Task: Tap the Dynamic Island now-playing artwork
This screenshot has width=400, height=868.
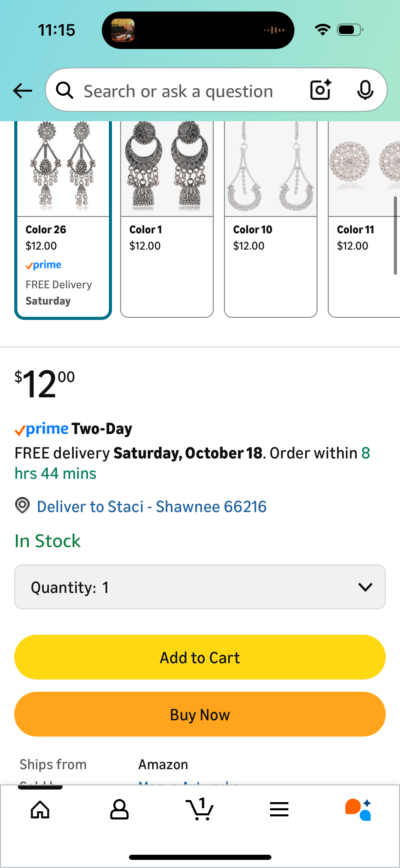Action: (x=123, y=30)
